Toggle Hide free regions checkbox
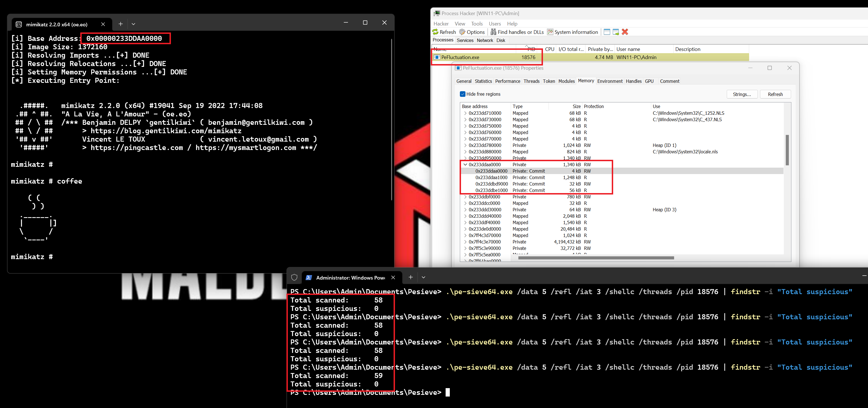Screen dimensions: 868x408 (462, 94)
